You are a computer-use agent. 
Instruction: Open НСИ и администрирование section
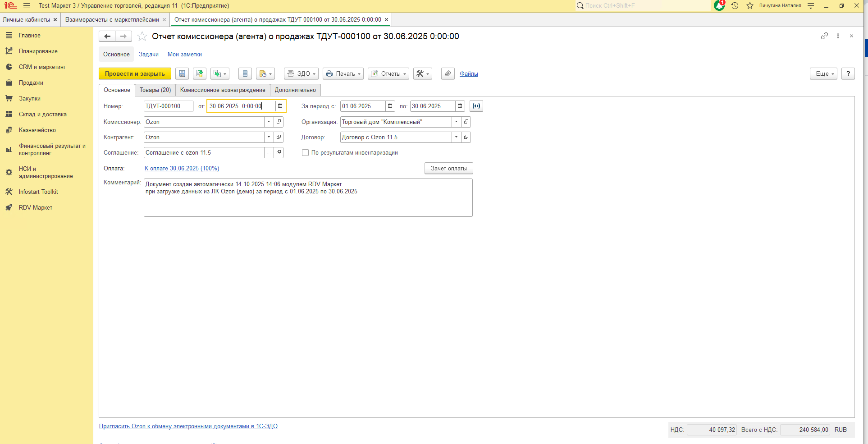coord(46,173)
